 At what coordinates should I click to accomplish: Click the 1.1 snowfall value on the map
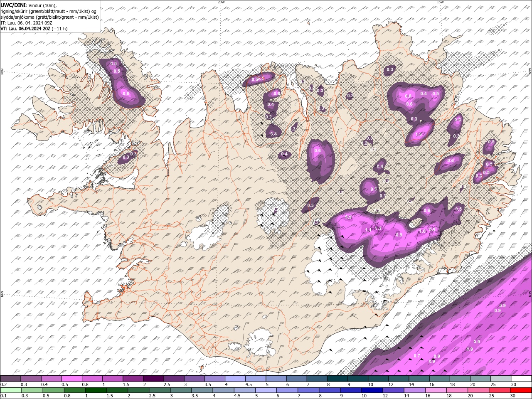click(368, 230)
